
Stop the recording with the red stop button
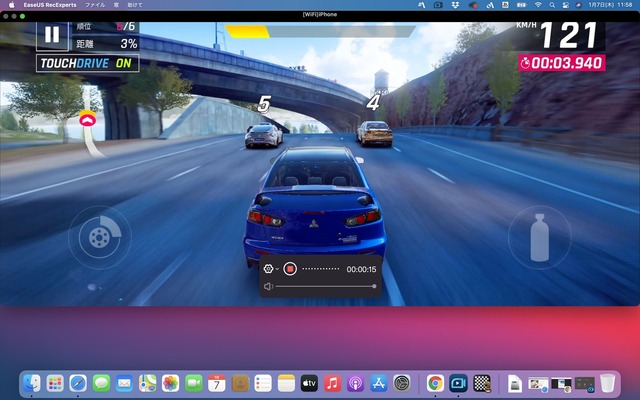click(x=290, y=269)
